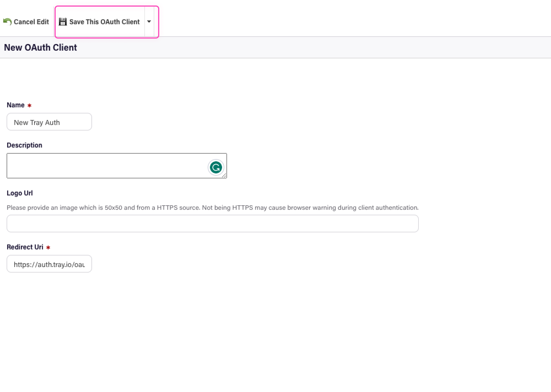Focus the Name field containing New Tray Auth
The width and height of the screenshot is (551, 392).
coord(49,122)
